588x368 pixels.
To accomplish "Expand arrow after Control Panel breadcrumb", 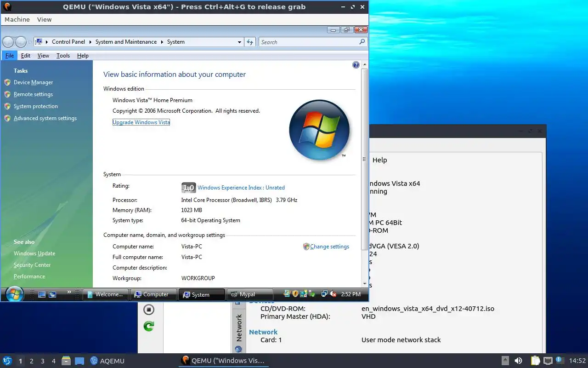I will point(90,42).
